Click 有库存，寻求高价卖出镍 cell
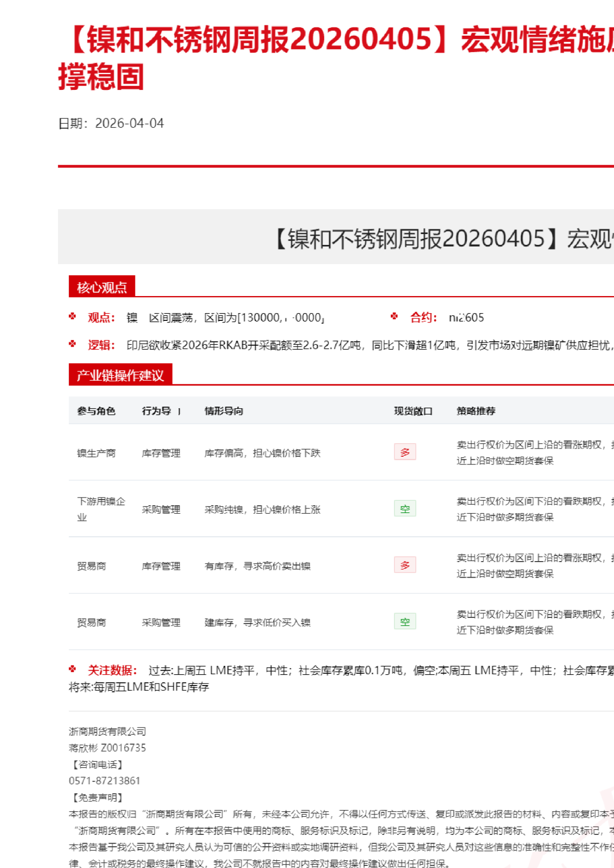Image resolution: width=614 pixels, height=868 pixels. 257,566
